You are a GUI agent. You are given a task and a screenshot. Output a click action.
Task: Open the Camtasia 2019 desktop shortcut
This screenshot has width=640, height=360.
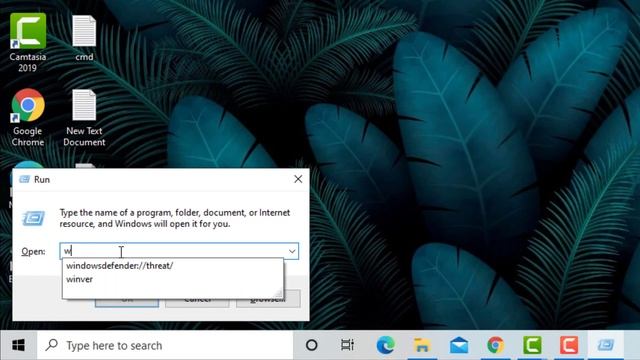click(28, 42)
